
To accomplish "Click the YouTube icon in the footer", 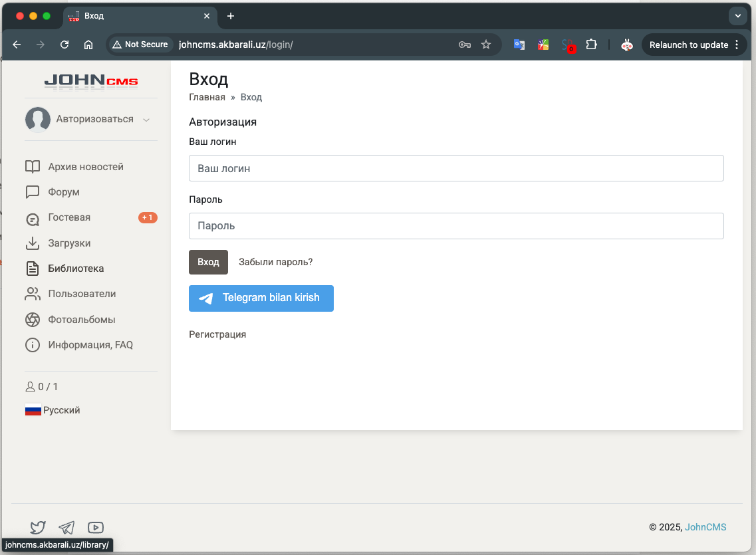I will click(x=96, y=528).
